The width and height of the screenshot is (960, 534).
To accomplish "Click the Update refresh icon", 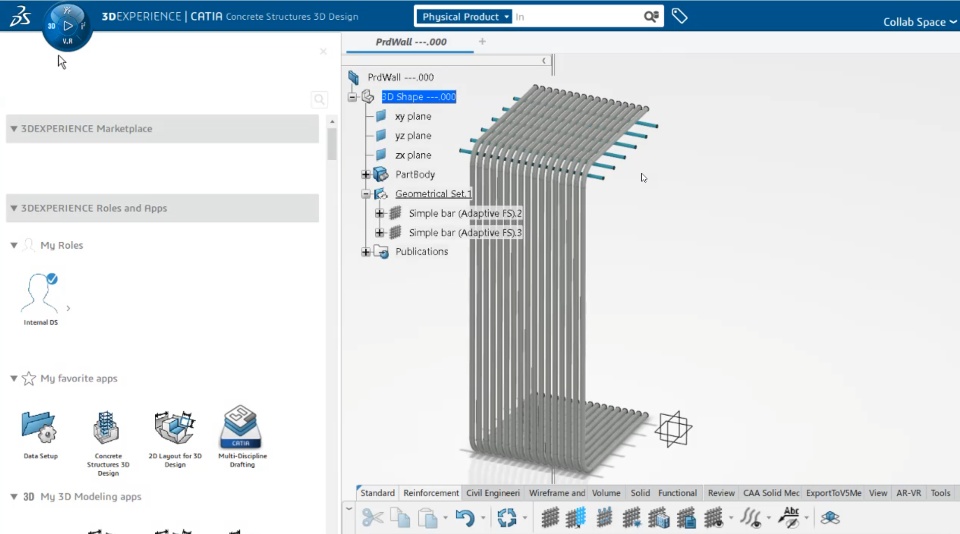I will pos(506,518).
